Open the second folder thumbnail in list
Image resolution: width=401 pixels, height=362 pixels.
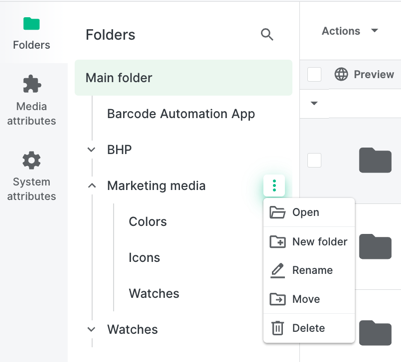pos(375,247)
